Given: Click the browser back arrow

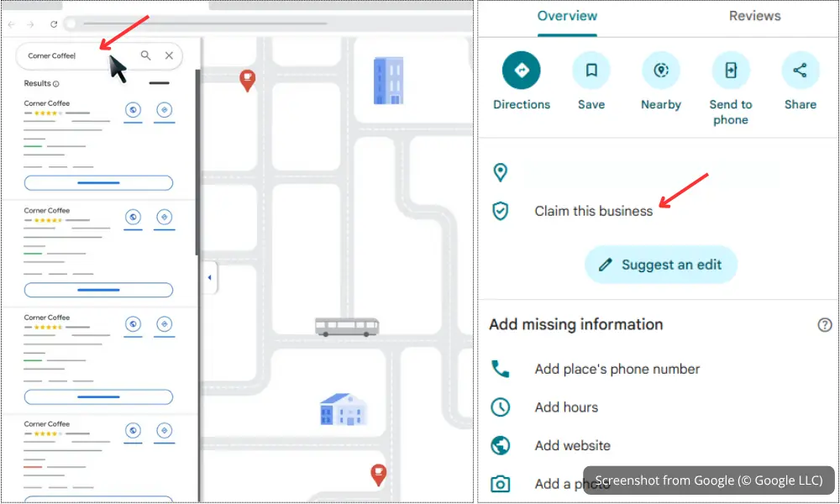Looking at the screenshot, I should (x=11, y=24).
